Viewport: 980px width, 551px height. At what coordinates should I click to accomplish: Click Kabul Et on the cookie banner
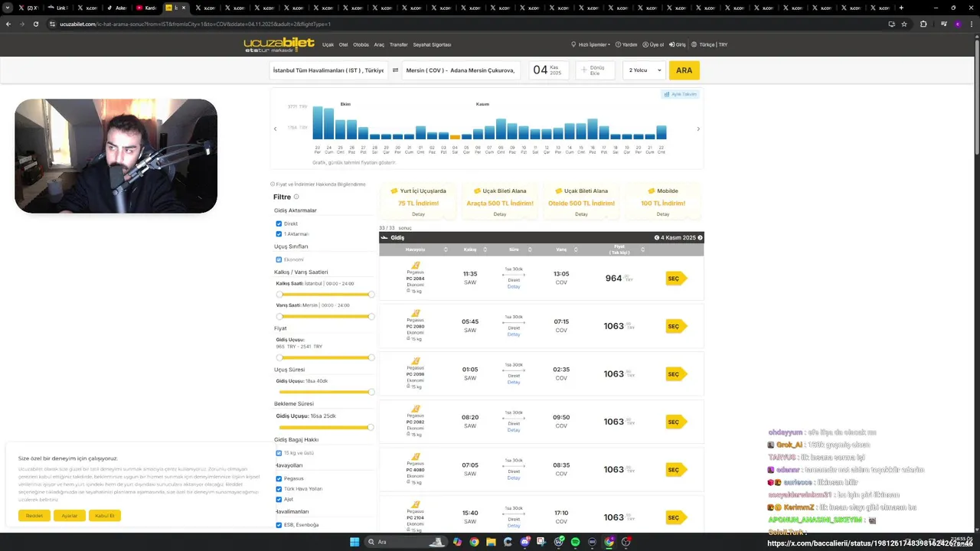(x=105, y=516)
